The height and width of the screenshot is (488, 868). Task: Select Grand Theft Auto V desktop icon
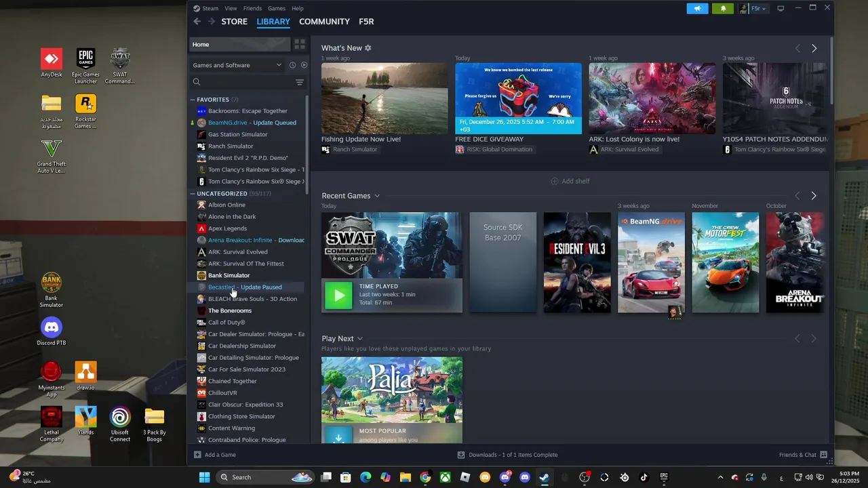(52, 156)
